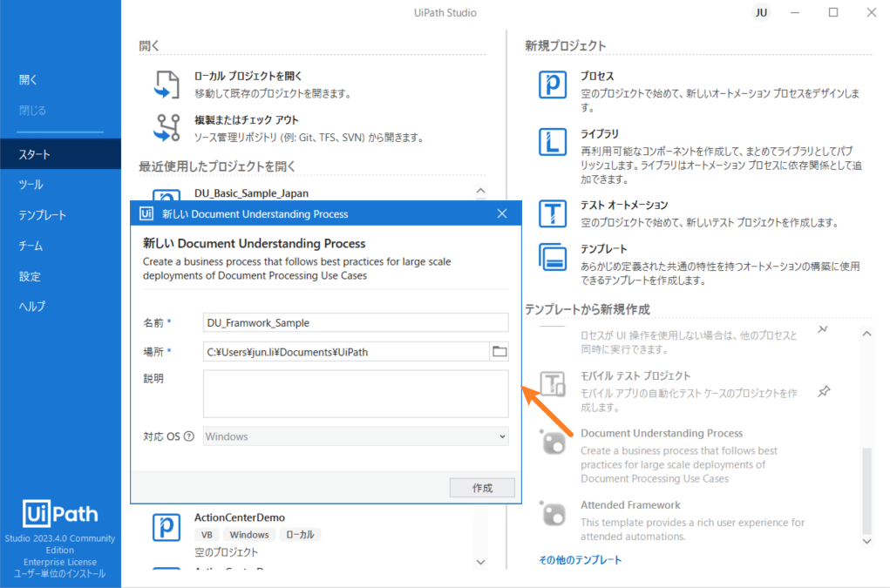
Task: Click the テスト オートメーション title
Action: click(624, 206)
